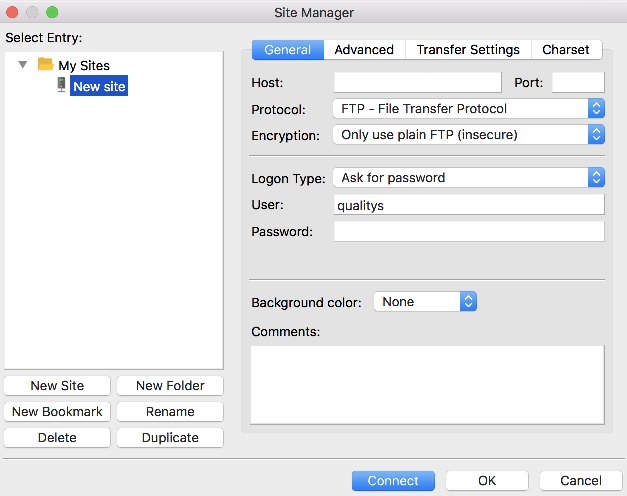
Task: Open the Logon Type dropdown
Action: 468,178
